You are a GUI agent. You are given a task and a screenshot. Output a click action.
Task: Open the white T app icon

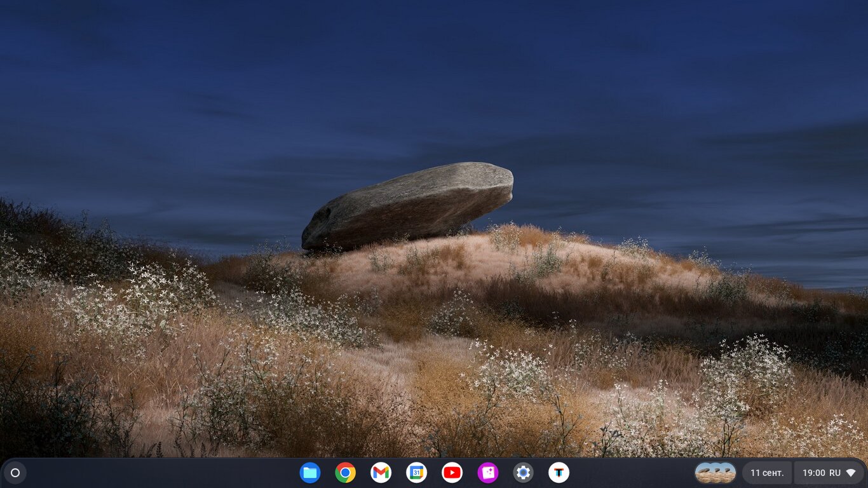pyautogui.click(x=559, y=473)
